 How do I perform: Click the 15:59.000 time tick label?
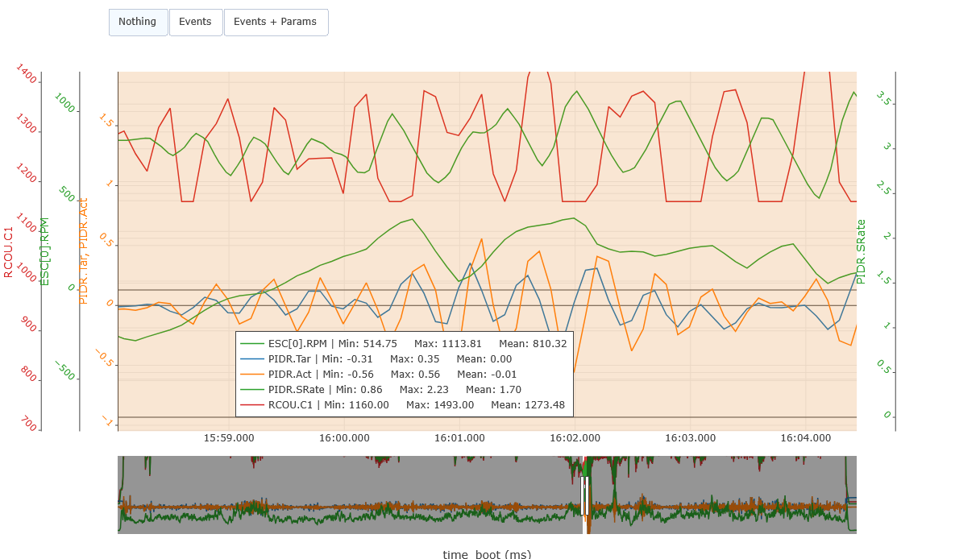pos(229,438)
